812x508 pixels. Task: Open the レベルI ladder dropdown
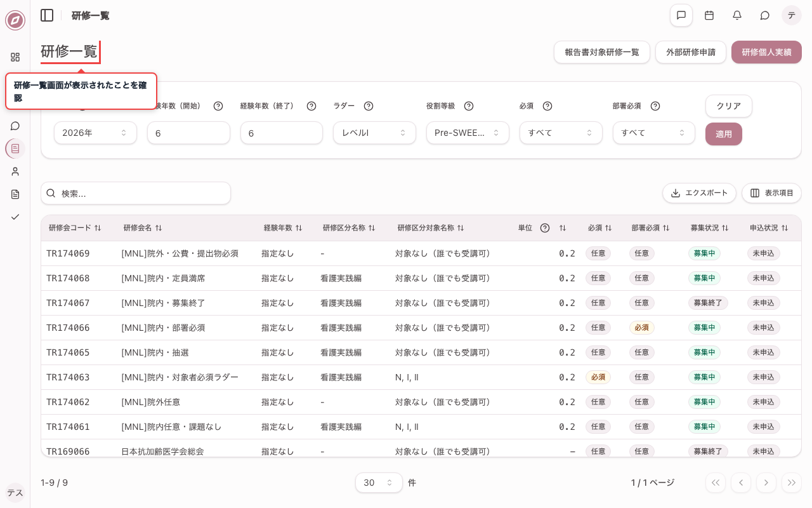(374, 133)
